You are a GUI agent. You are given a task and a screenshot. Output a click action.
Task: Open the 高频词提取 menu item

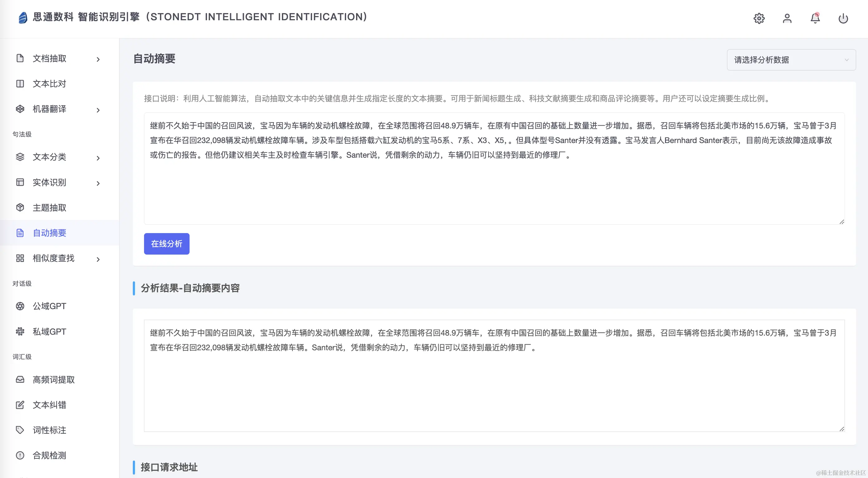pos(54,380)
